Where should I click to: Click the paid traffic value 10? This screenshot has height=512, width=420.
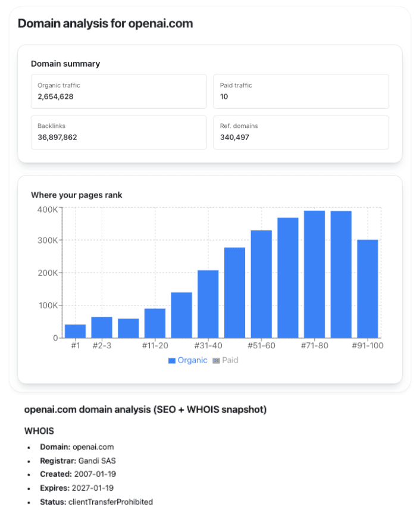(224, 96)
